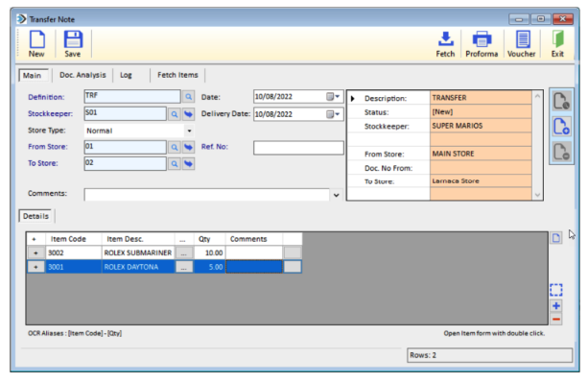Select item code cell 3001
This screenshot has width=588, height=383.
pyautogui.click(x=74, y=267)
